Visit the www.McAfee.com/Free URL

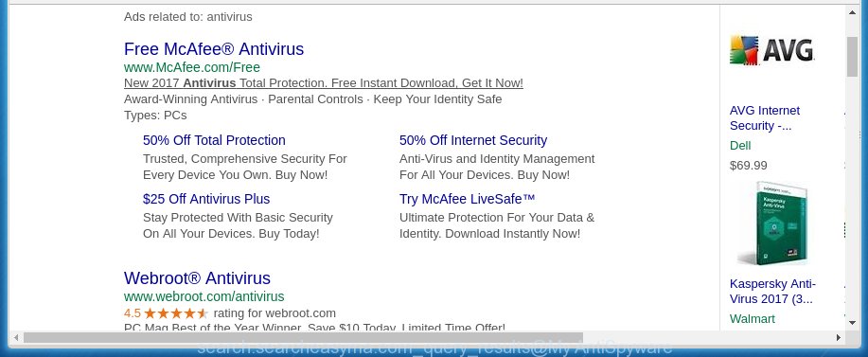coord(192,67)
